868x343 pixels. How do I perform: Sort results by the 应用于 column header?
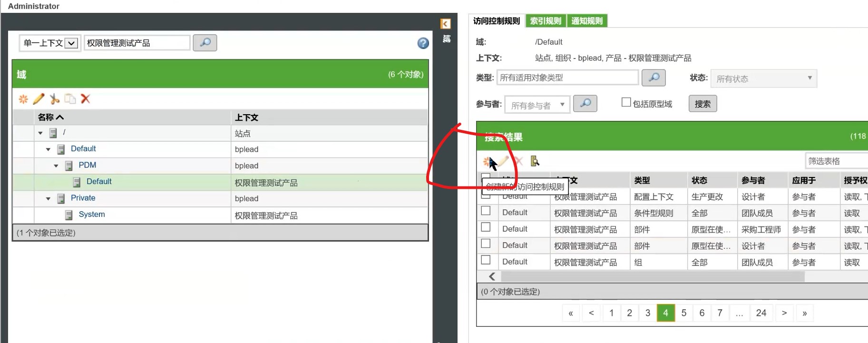(804, 180)
